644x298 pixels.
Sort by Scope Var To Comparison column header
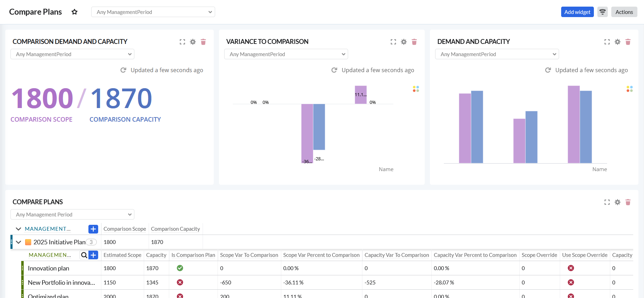point(249,255)
